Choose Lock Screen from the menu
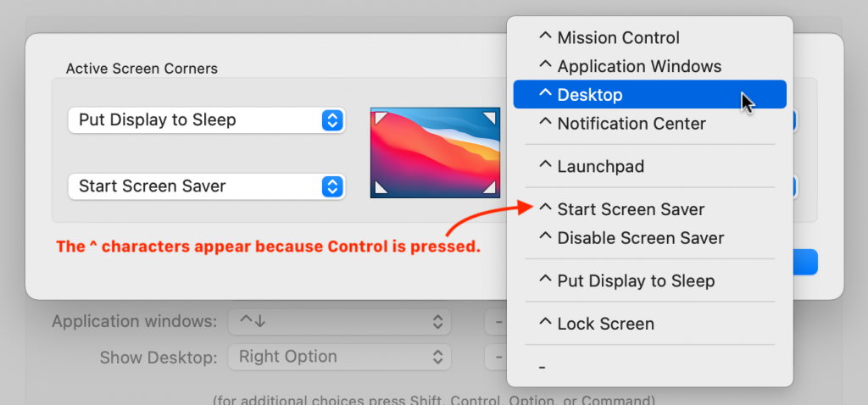The width and height of the screenshot is (868, 405). pos(605,324)
